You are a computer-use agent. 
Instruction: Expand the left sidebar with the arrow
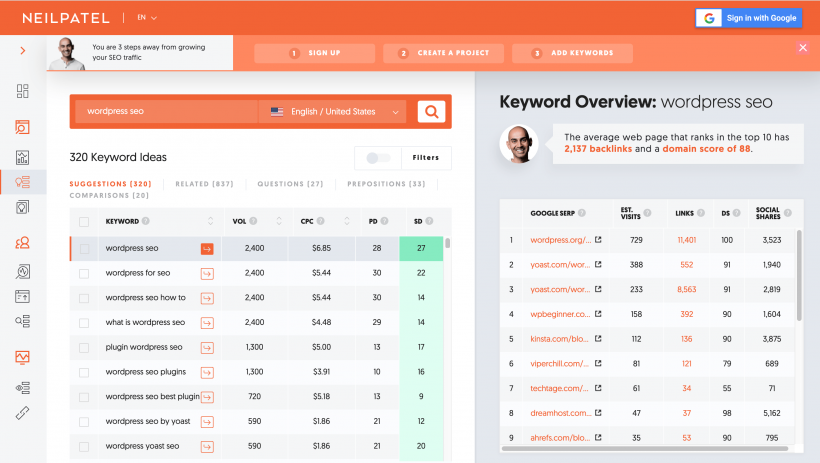point(22,51)
